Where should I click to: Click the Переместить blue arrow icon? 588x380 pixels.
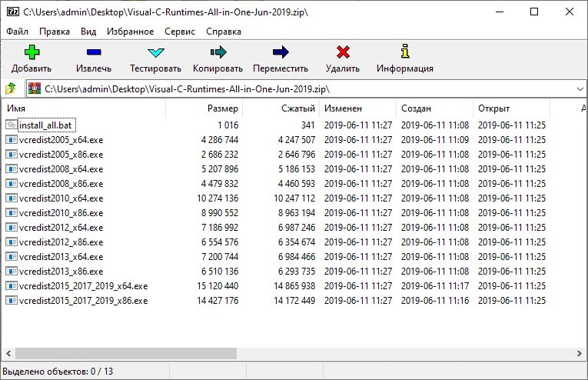click(x=281, y=52)
